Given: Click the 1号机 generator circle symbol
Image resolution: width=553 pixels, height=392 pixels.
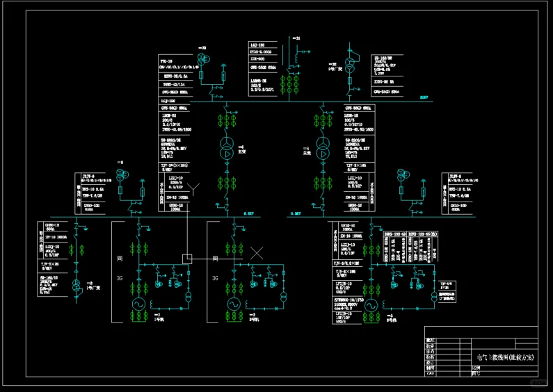Looking at the screenshot, I should [138, 304].
